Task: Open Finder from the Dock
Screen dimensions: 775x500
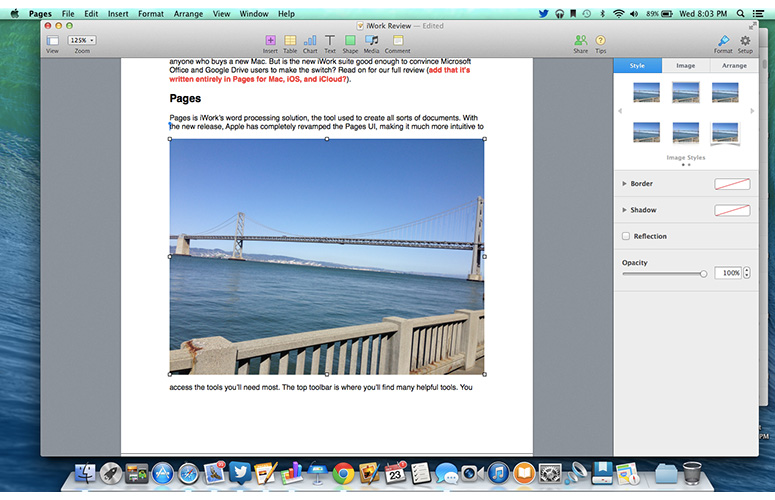Action: coord(85,473)
